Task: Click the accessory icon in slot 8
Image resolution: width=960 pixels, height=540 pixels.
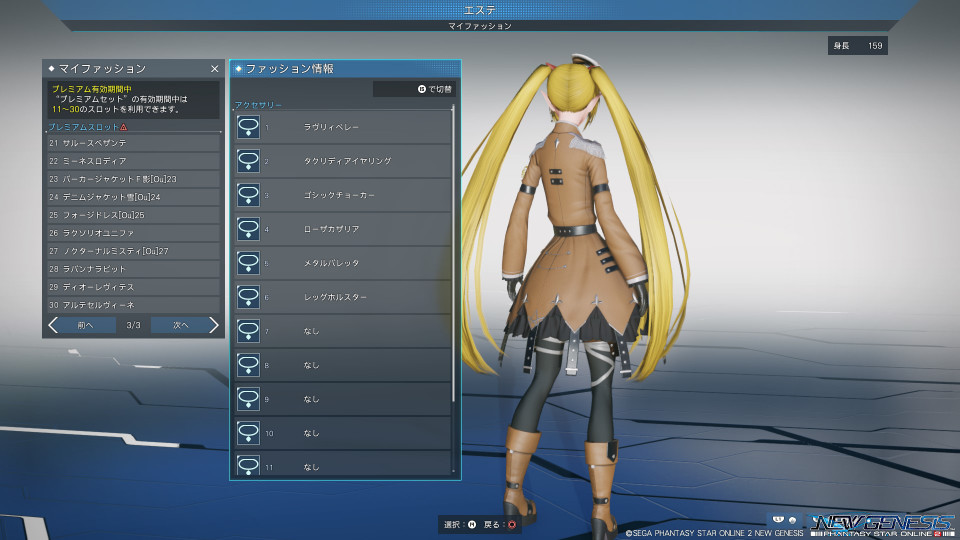Action: 248,365
